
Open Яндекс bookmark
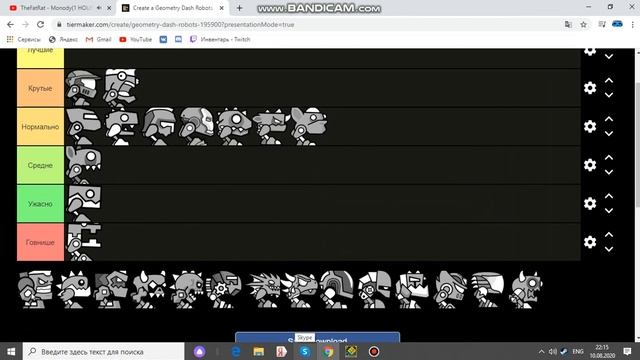pos(63,40)
